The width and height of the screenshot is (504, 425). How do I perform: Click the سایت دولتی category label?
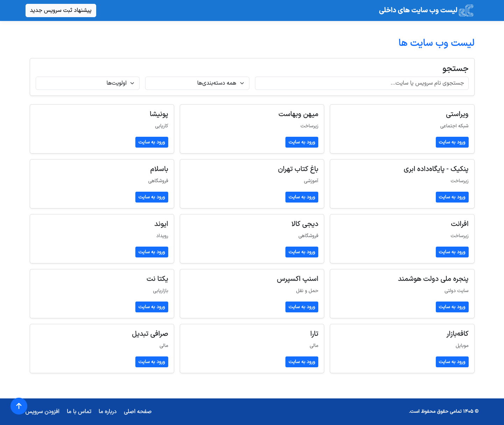(456, 291)
